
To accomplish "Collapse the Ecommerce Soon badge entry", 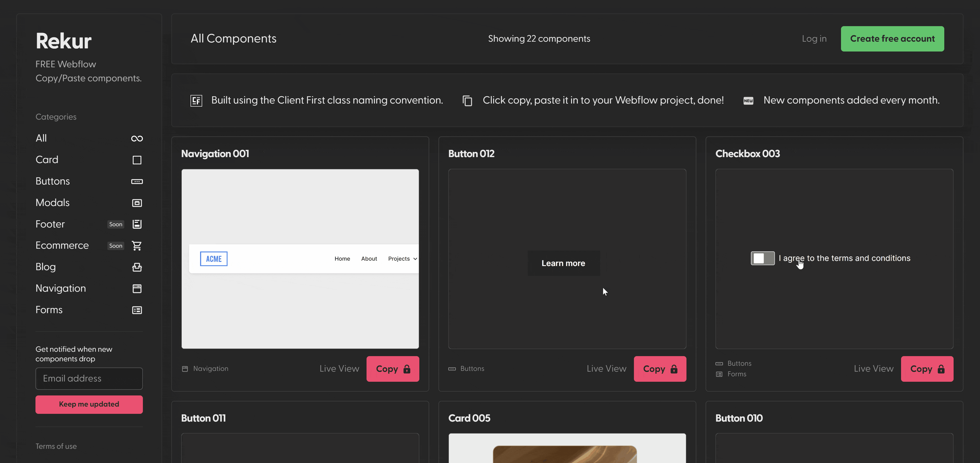I will point(115,245).
